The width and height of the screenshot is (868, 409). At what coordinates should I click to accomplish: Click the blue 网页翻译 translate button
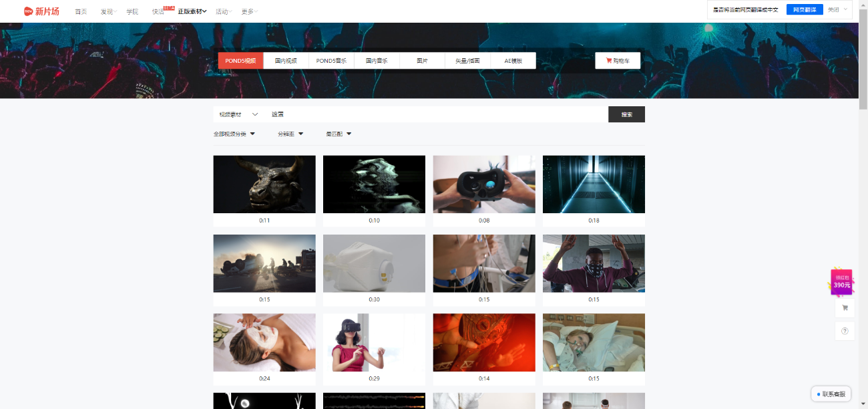point(805,10)
